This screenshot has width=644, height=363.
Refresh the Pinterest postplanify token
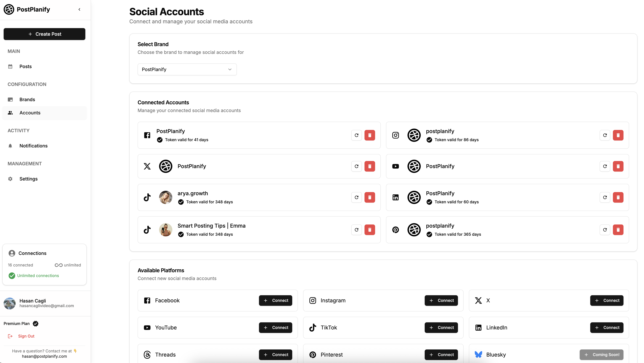coord(605,230)
